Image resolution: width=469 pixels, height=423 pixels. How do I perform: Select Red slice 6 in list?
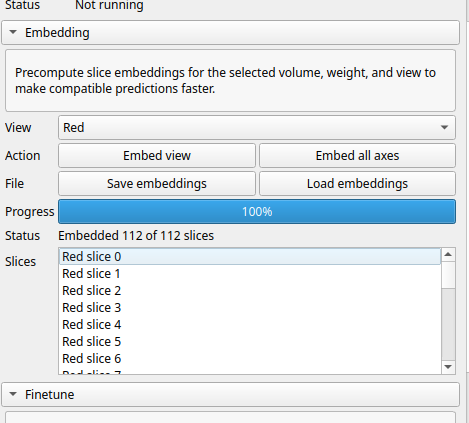(x=250, y=359)
